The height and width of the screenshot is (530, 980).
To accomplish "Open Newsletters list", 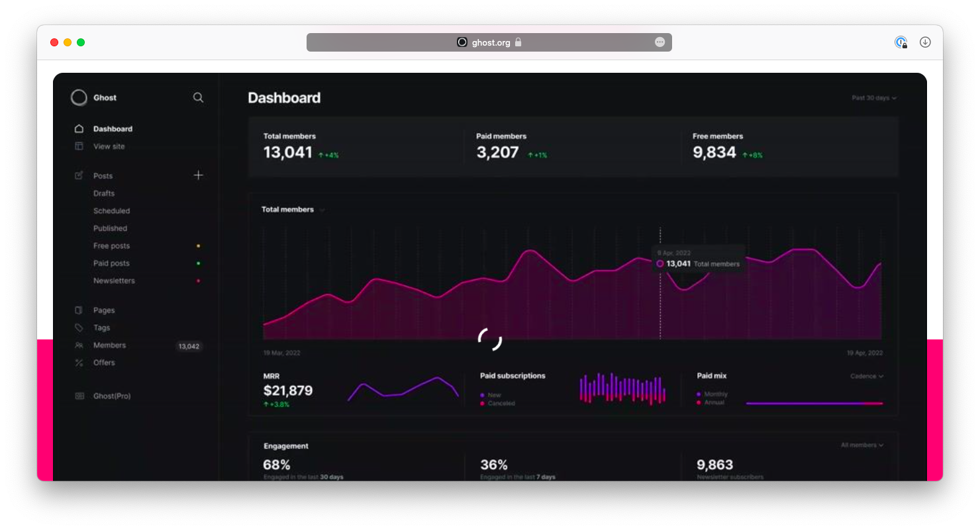I will (x=114, y=281).
